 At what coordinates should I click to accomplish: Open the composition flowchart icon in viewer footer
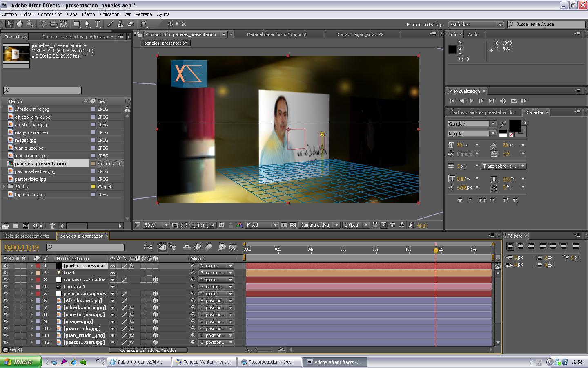point(402,225)
